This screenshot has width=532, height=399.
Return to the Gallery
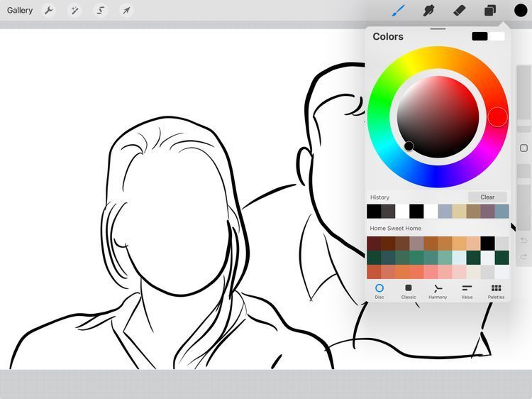pyautogui.click(x=20, y=11)
